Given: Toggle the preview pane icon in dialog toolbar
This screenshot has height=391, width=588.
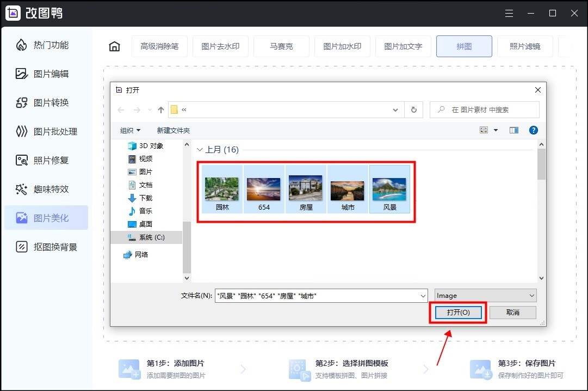Looking at the screenshot, I should [x=513, y=130].
